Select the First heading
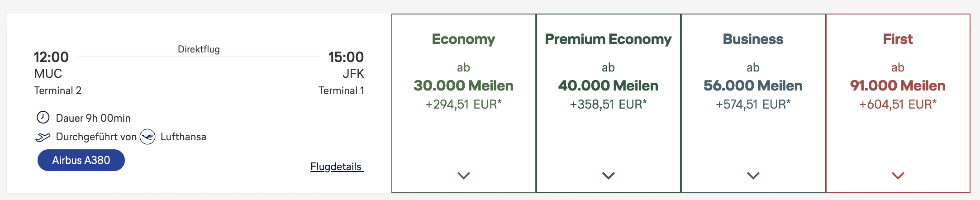 coord(898,39)
